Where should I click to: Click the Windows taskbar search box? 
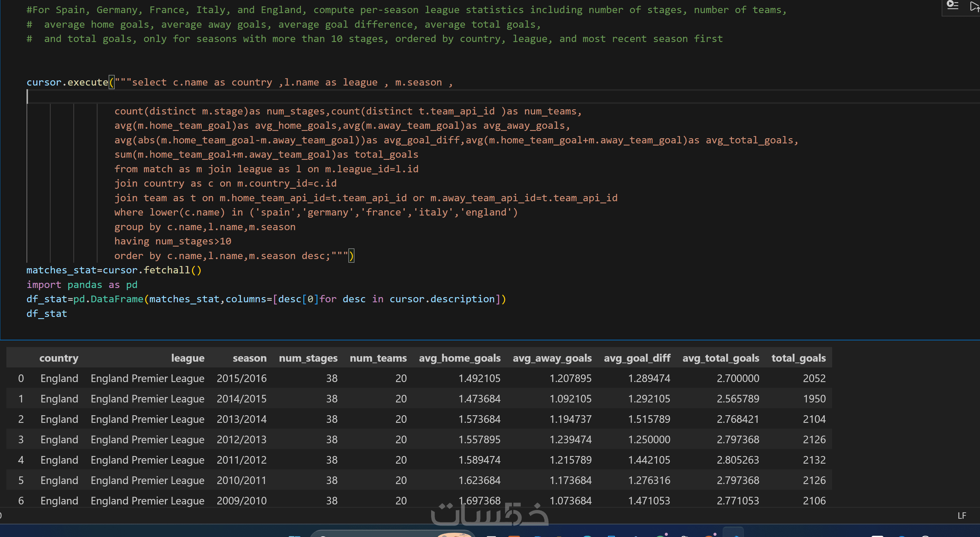(x=380, y=534)
